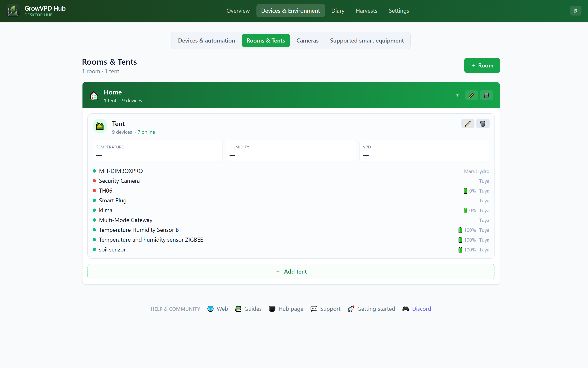588x368 pixels.
Task: Click MH-DIMBOXPRO green status dot
Action: [94, 171]
